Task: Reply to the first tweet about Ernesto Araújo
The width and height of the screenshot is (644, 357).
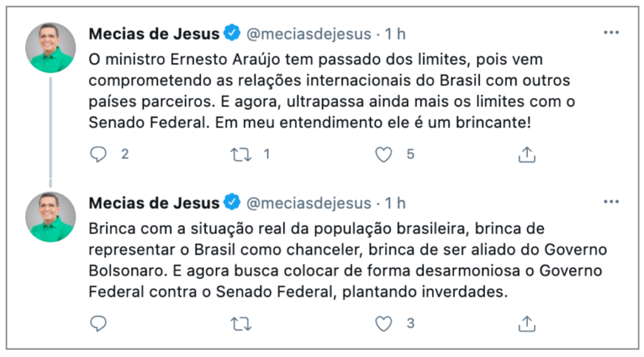Action: tap(98, 154)
